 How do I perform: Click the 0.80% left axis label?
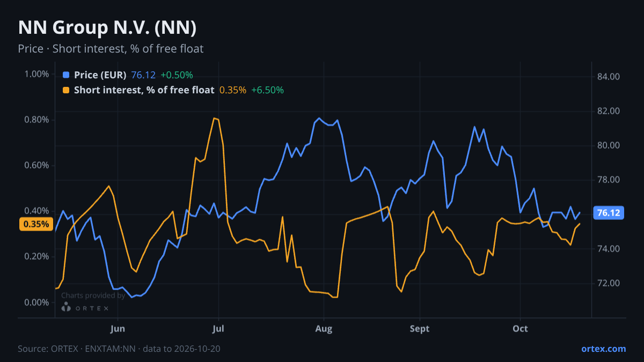point(36,120)
